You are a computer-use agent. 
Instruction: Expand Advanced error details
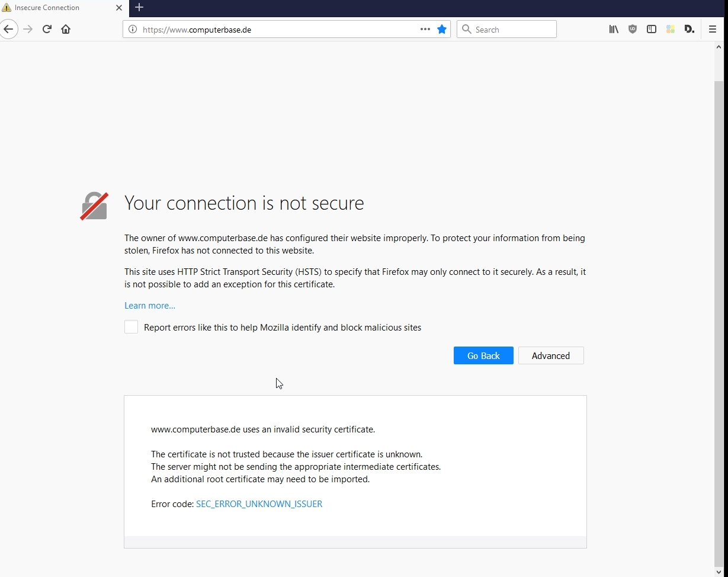(x=551, y=355)
